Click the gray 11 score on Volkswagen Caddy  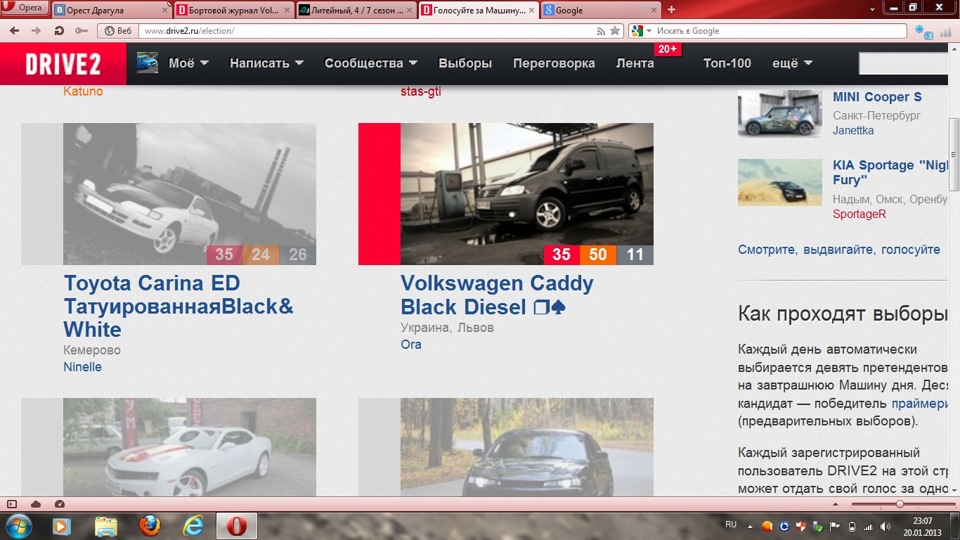coord(636,255)
